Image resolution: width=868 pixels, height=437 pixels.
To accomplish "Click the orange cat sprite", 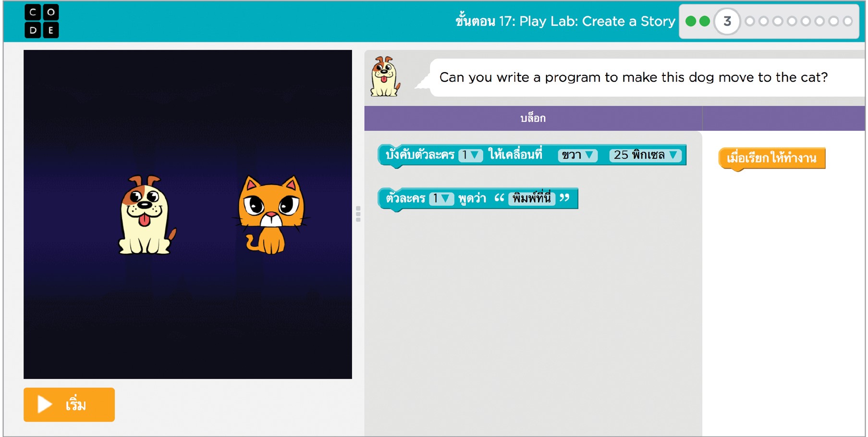I will pyautogui.click(x=271, y=215).
